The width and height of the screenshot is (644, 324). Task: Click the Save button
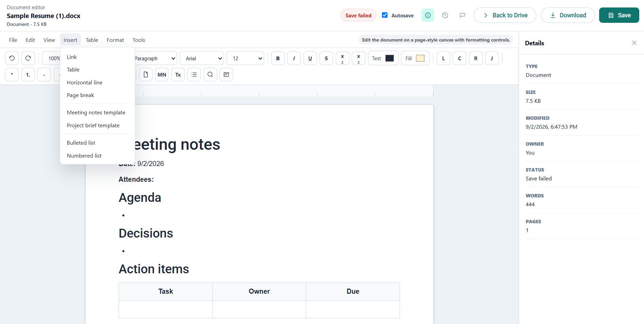(x=619, y=15)
